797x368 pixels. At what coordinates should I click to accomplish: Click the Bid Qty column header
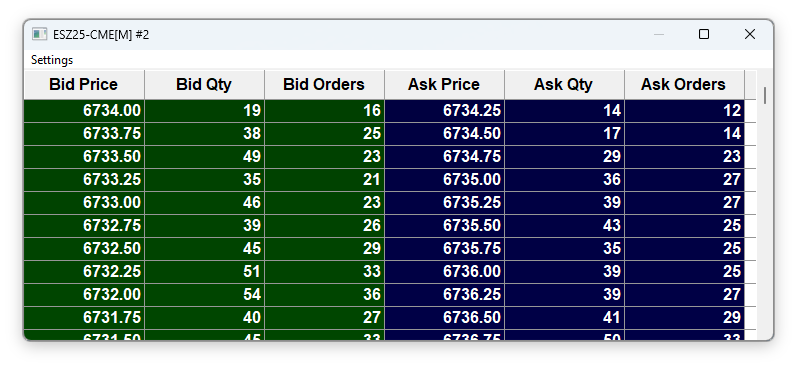point(204,84)
